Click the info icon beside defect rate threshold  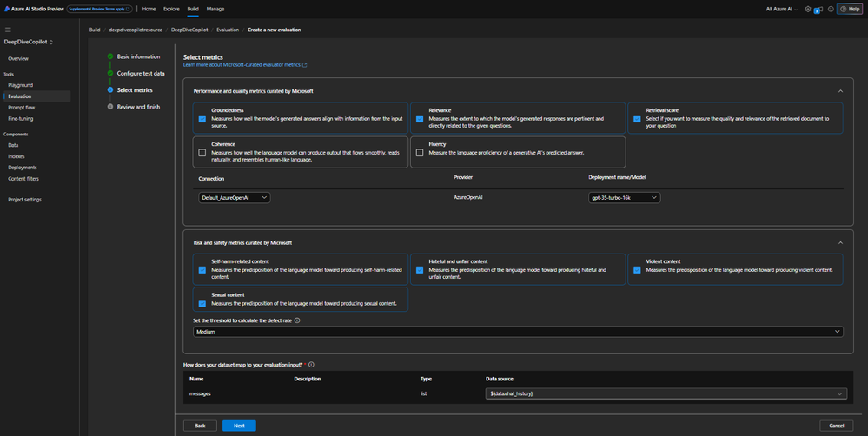click(298, 320)
